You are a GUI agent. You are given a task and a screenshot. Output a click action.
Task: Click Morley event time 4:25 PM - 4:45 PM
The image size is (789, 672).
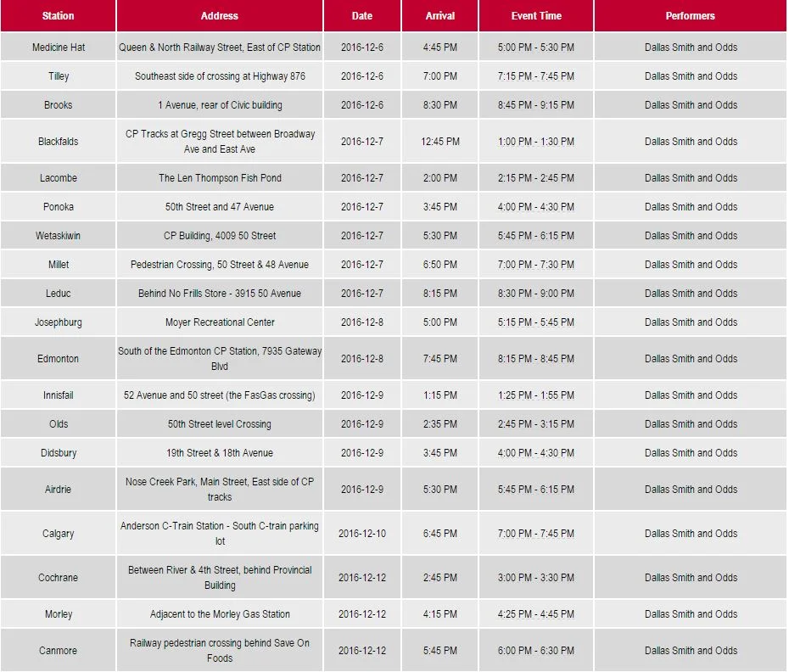coord(536,613)
